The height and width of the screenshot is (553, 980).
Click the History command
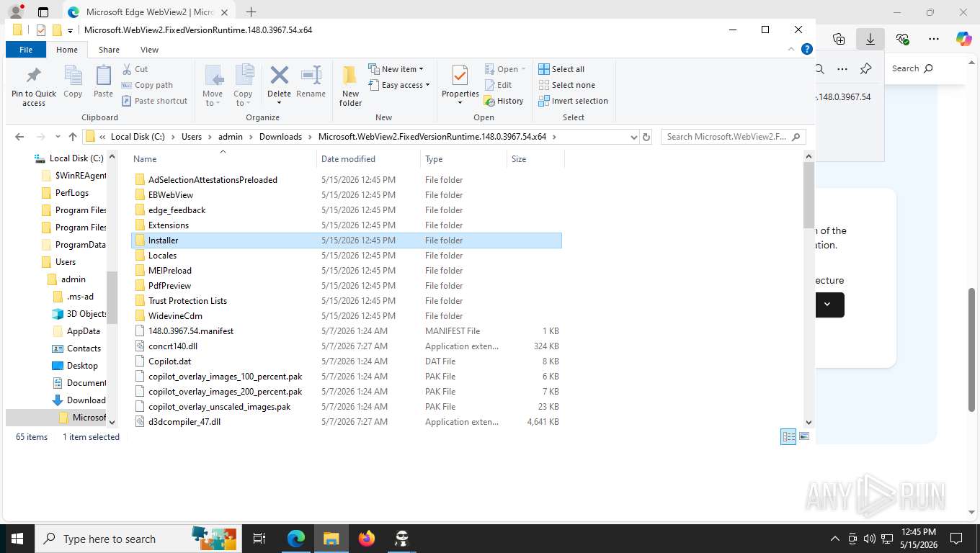click(504, 101)
